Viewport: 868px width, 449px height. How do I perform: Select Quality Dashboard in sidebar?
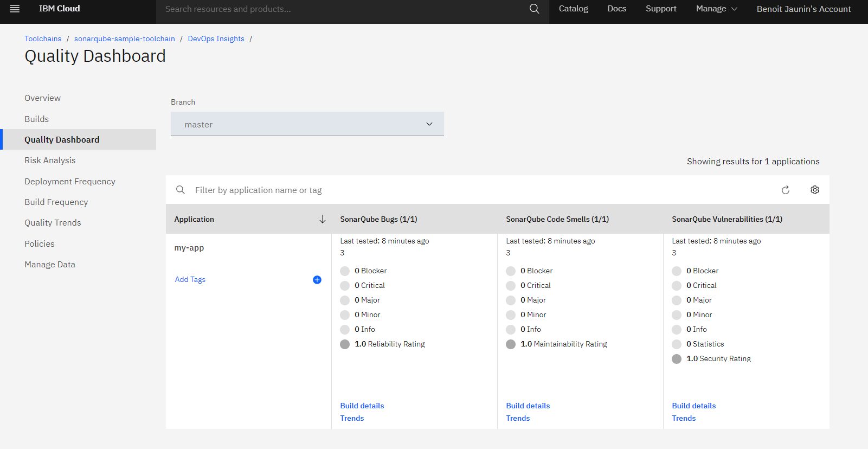79,139
